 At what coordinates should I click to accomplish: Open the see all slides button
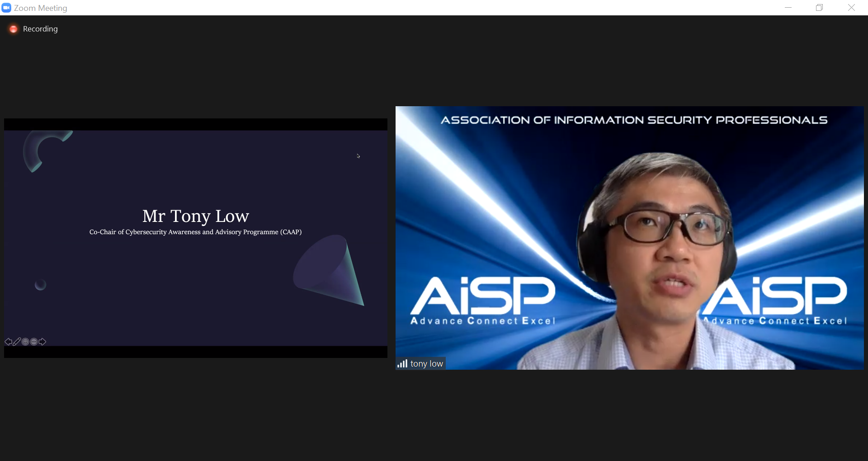click(x=25, y=342)
